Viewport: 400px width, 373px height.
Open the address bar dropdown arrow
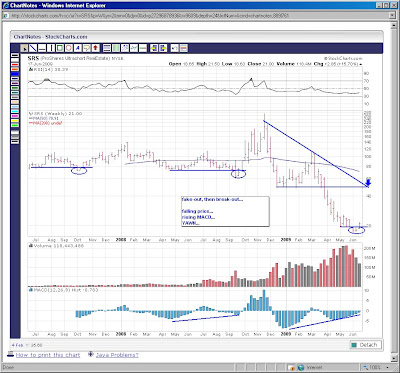[391, 16]
